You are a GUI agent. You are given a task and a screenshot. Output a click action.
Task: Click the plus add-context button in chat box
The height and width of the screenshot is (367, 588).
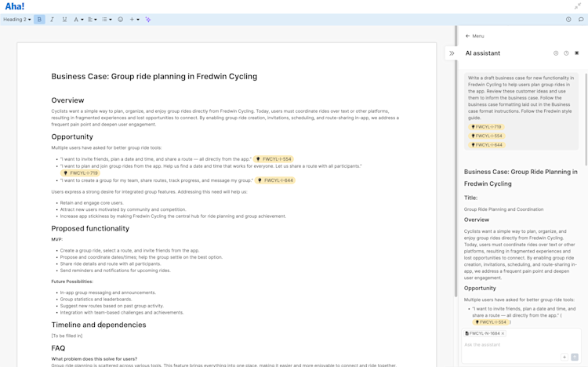[x=564, y=358]
